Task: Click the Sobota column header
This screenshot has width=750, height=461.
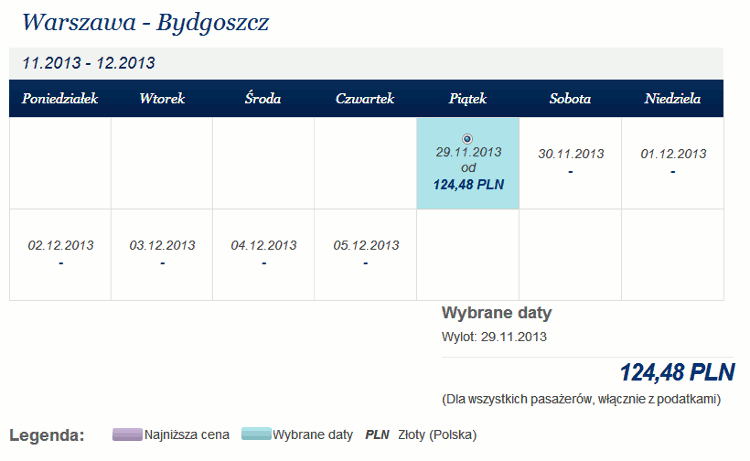Action: (x=570, y=99)
